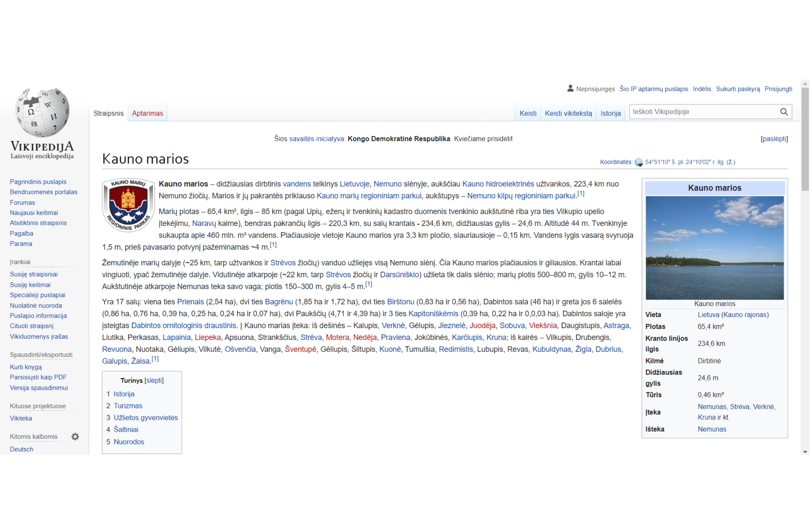The height and width of the screenshot is (524, 812).
Task: Click the not-logged-in user icon
Action: click(x=570, y=88)
